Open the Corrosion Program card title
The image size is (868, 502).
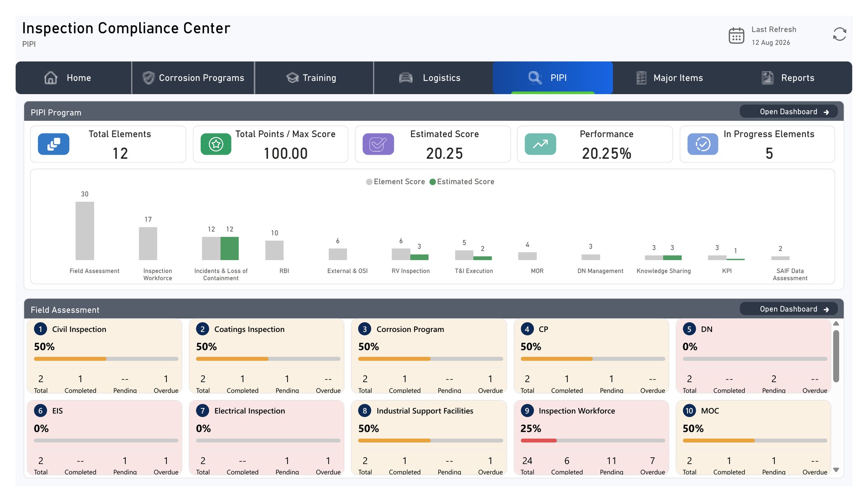410,329
